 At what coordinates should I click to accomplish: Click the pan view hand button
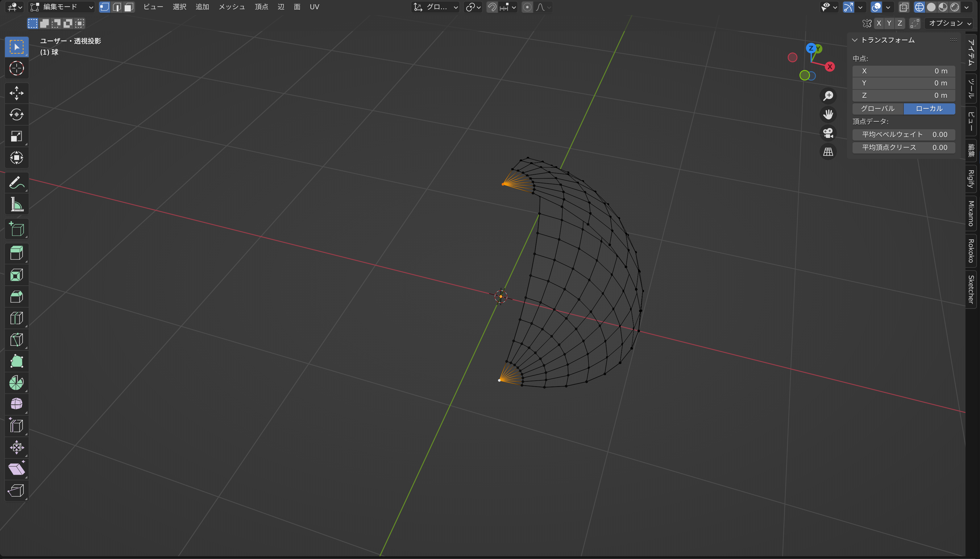coord(828,114)
